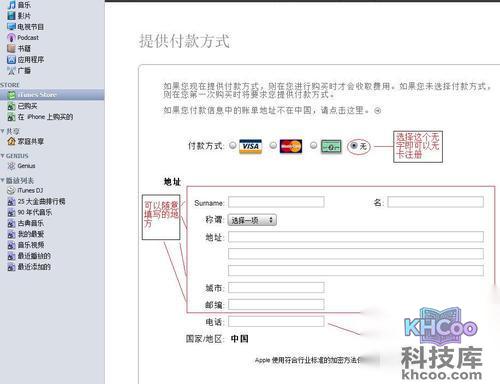Click the Surname input field

coord(276,202)
